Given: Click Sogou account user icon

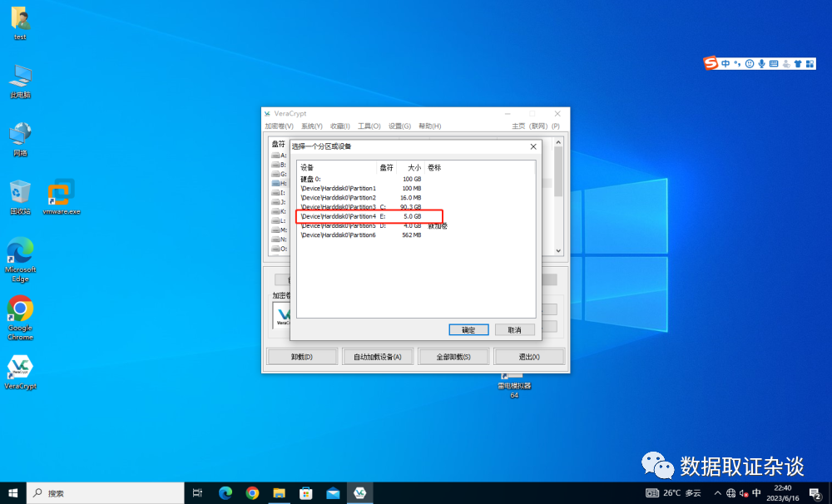Looking at the screenshot, I should point(786,64).
